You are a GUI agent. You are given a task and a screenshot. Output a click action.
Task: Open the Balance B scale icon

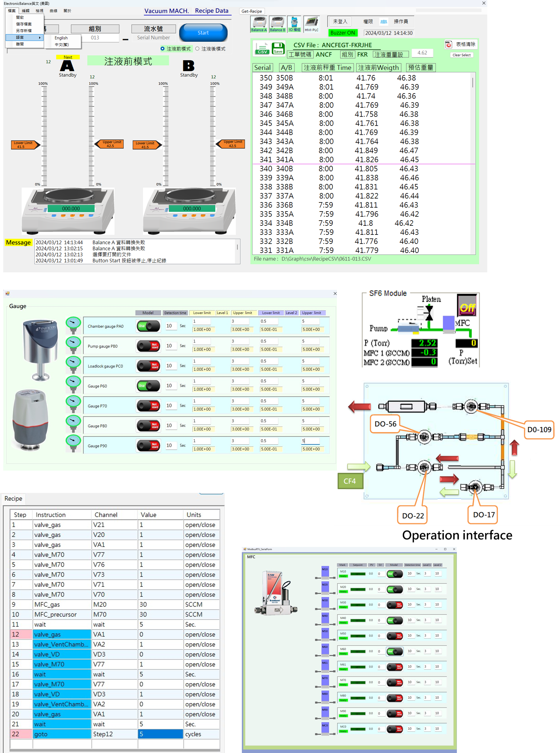(277, 23)
